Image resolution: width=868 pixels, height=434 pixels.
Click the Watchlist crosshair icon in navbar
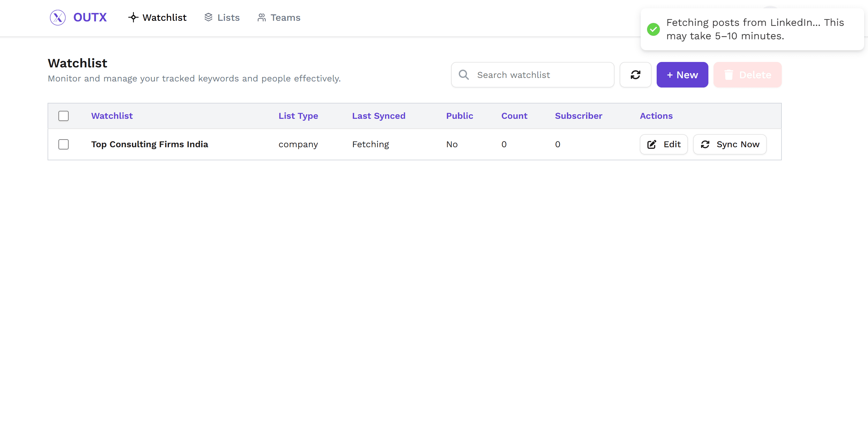point(133,18)
